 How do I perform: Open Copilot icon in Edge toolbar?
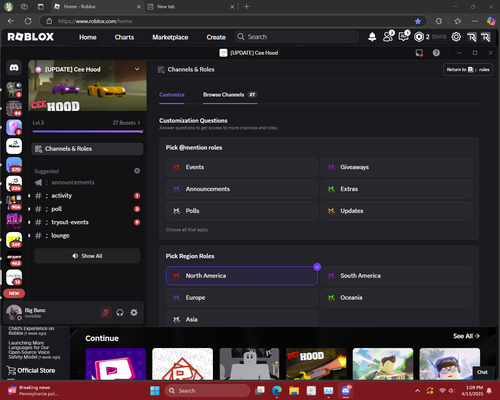click(x=491, y=21)
